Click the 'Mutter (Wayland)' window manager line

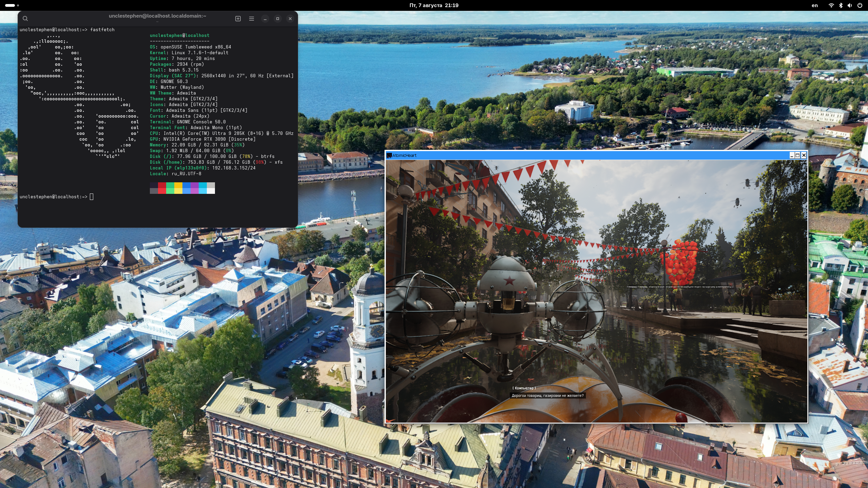tap(177, 87)
